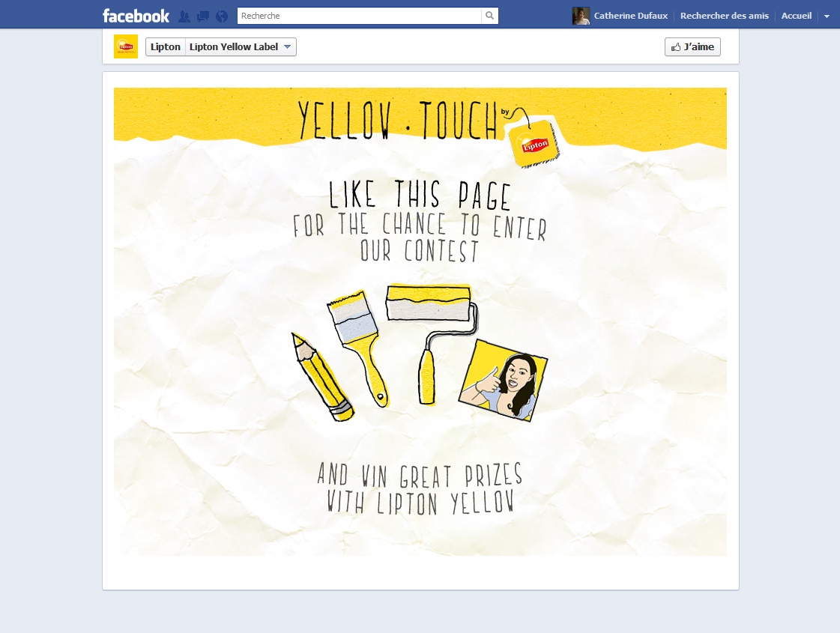
Task: Click the Lipton tea bag logo
Action: [534, 143]
